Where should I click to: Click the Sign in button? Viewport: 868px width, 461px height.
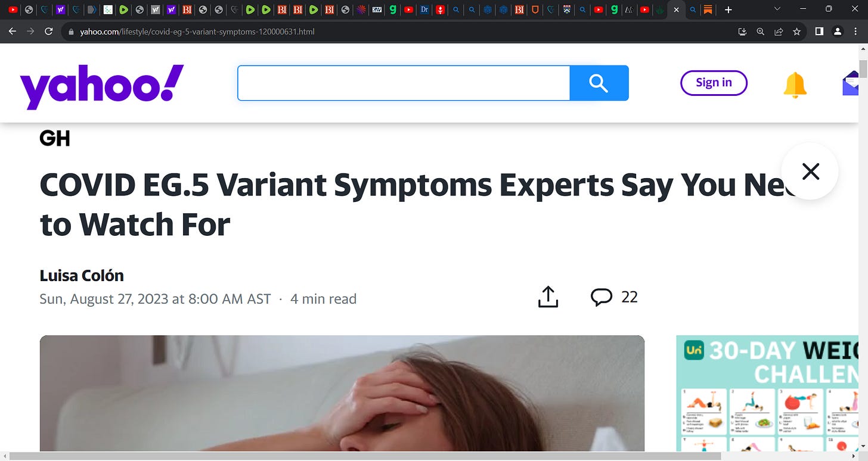click(714, 83)
